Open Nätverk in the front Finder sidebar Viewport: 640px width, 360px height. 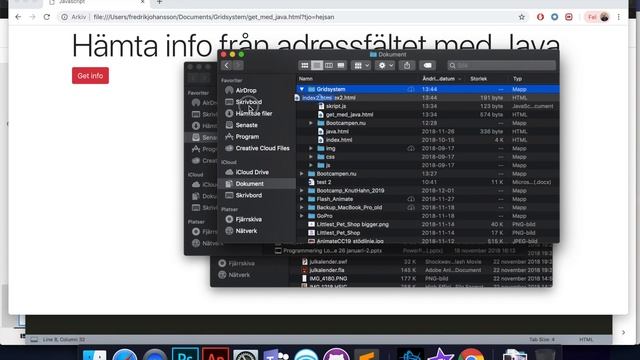point(246,231)
